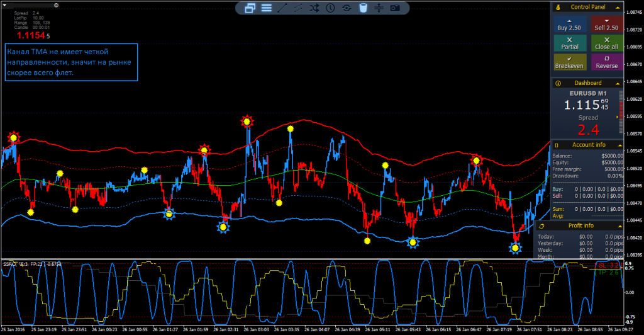Click the eye-shaped circle-on-line toolbar icon
The width and height of the screenshot is (644, 335).
pyautogui.click(x=347, y=8)
